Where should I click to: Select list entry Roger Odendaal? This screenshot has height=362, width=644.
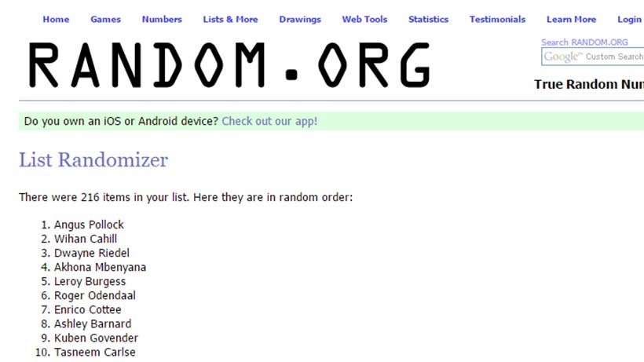tap(94, 295)
